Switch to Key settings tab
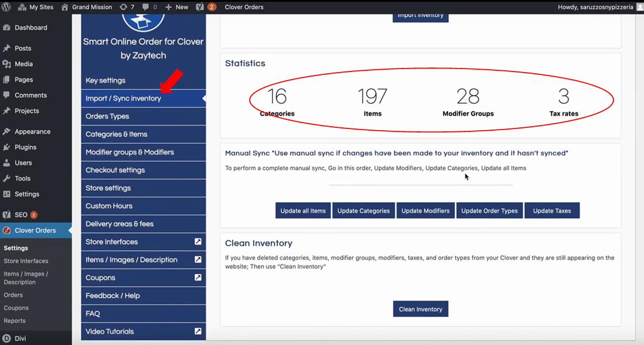This screenshot has height=345, width=644. pyautogui.click(x=144, y=81)
